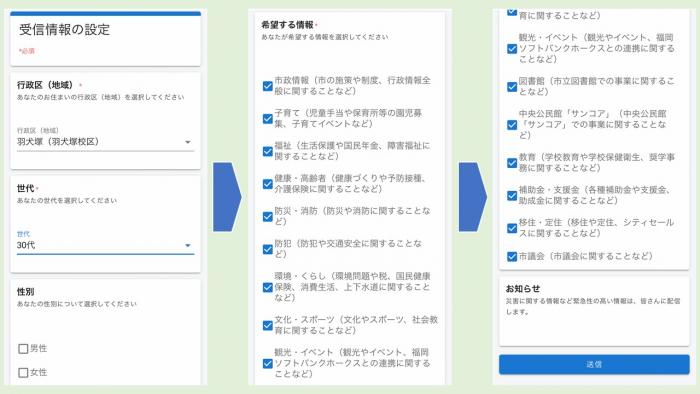The image size is (700, 394).
Task: Uncheck the 補助金・支援金 checkbox
Action: coord(512,195)
